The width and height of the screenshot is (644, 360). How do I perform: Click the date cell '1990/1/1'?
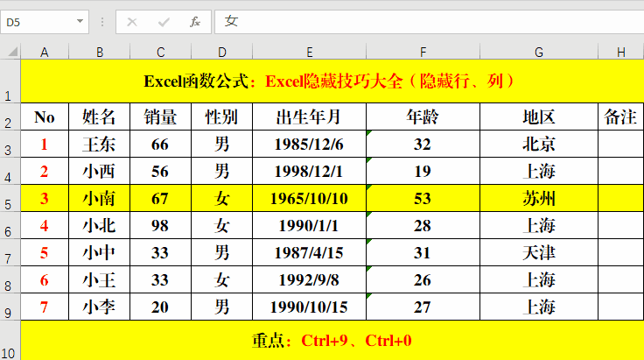click(x=309, y=225)
